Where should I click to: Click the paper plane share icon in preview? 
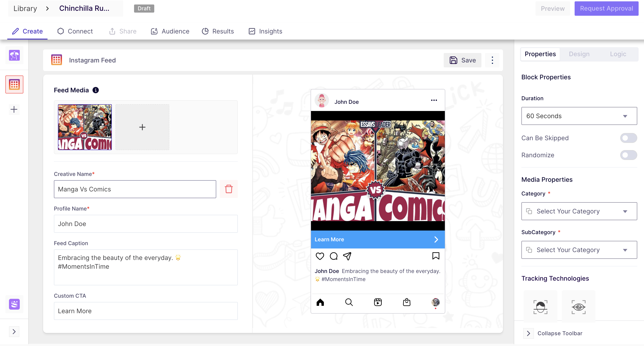coord(347,256)
